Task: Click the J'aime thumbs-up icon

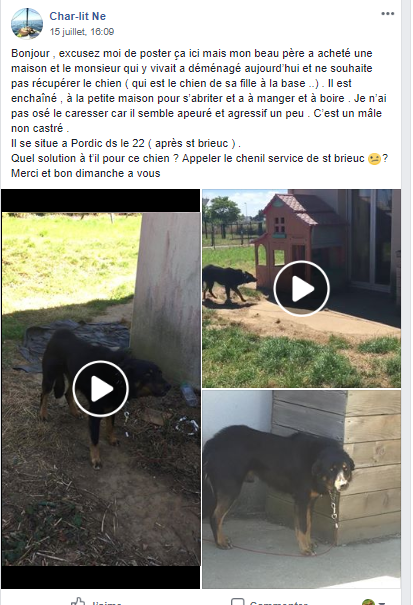Action: click(x=78, y=602)
